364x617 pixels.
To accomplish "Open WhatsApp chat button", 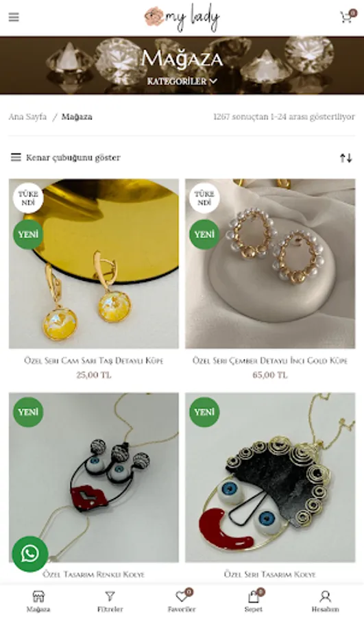I will coord(30,554).
